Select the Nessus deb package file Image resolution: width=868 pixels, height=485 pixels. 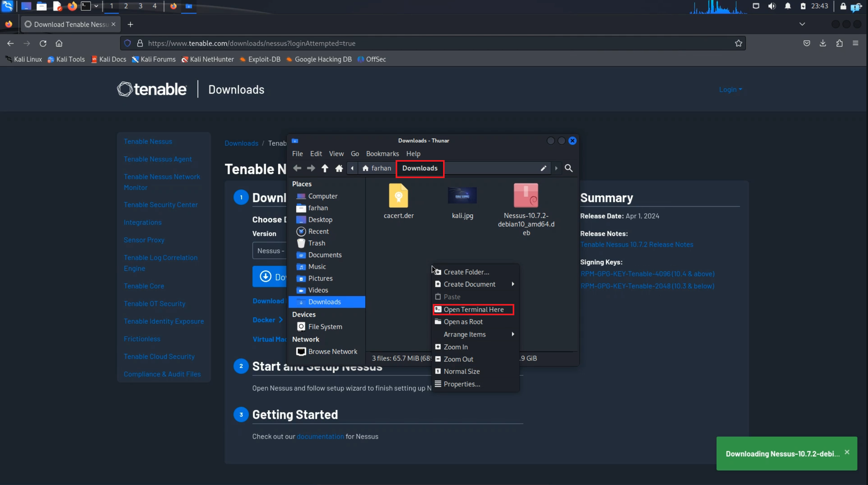pyautogui.click(x=526, y=196)
